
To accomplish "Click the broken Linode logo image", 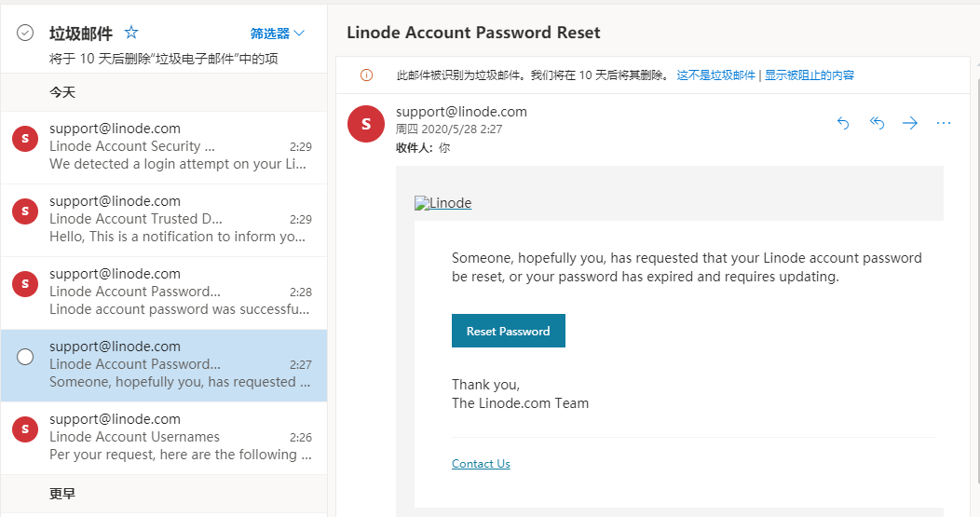I will (x=443, y=203).
